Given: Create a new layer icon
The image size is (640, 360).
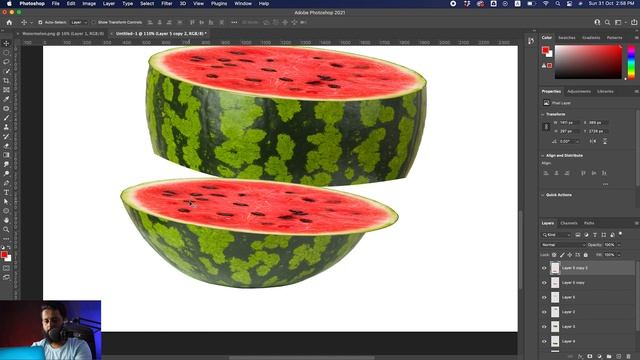Looking at the screenshot, I should (619, 356).
